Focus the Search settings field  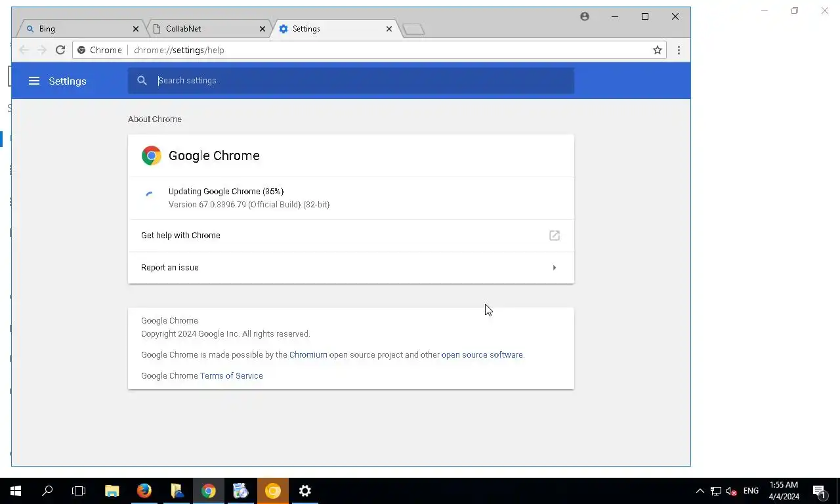[x=351, y=81]
